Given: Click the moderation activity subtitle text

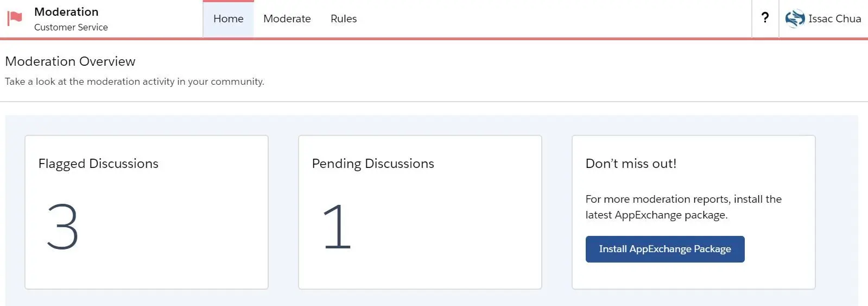Looking at the screenshot, I should (x=135, y=82).
